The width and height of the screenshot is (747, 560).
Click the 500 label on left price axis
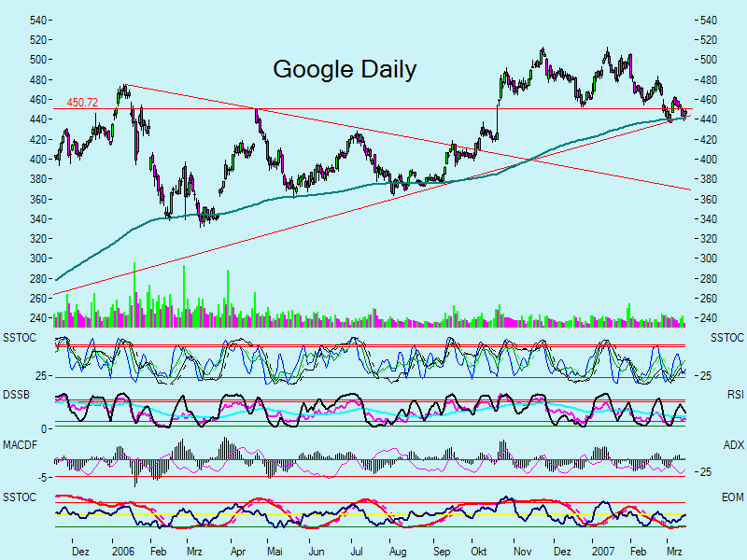click(x=37, y=60)
